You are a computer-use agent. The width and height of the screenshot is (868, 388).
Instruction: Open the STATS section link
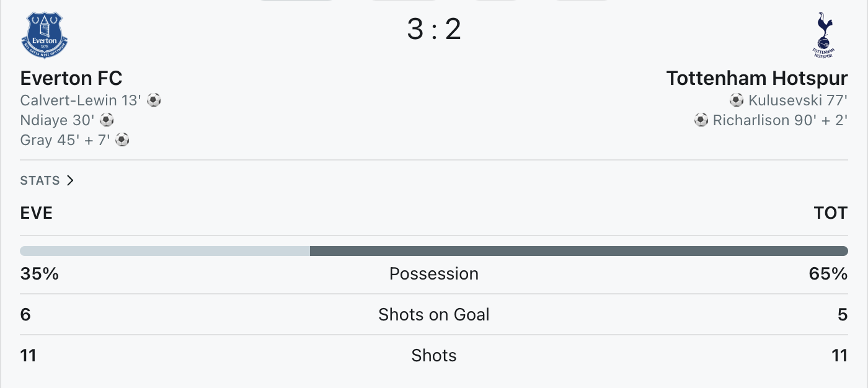(x=40, y=180)
